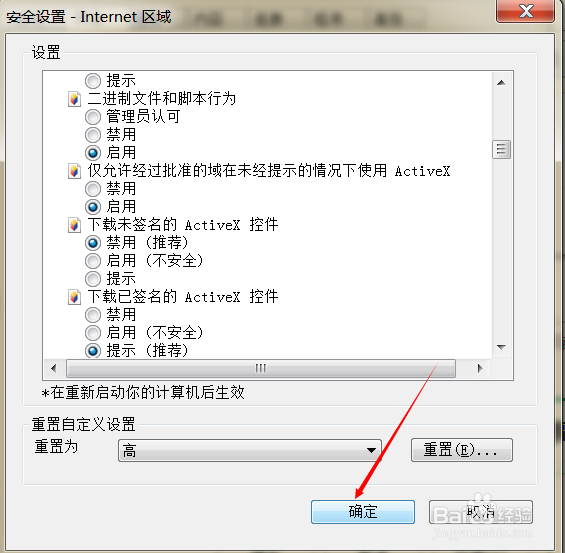Click icon beside 下载已签名的 ActiveX 控件
The height and width of the screenshot is (553, 565).
pos(74,297)
